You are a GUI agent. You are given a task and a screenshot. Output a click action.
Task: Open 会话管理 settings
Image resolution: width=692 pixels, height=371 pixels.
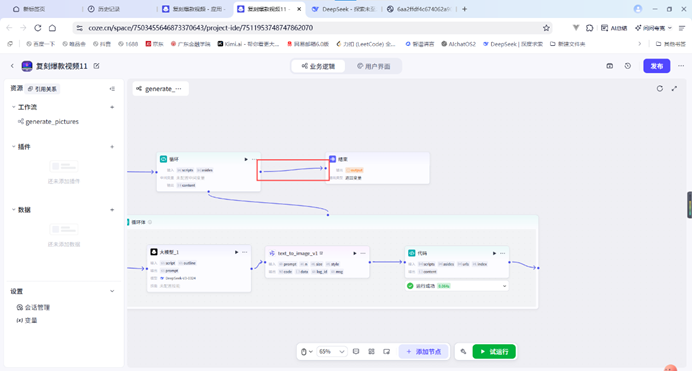pos(34,307)
